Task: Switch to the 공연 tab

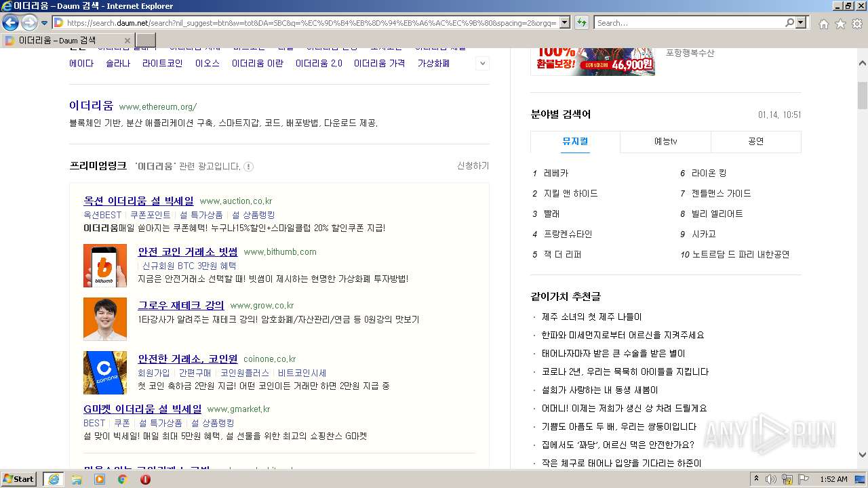Action: [x=755, y=142]
